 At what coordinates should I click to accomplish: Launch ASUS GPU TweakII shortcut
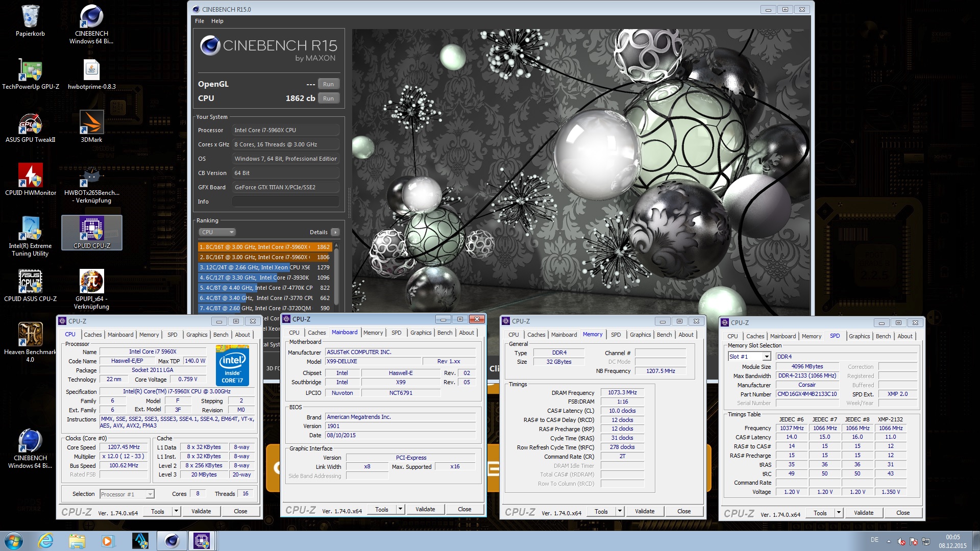click(31, 127)
